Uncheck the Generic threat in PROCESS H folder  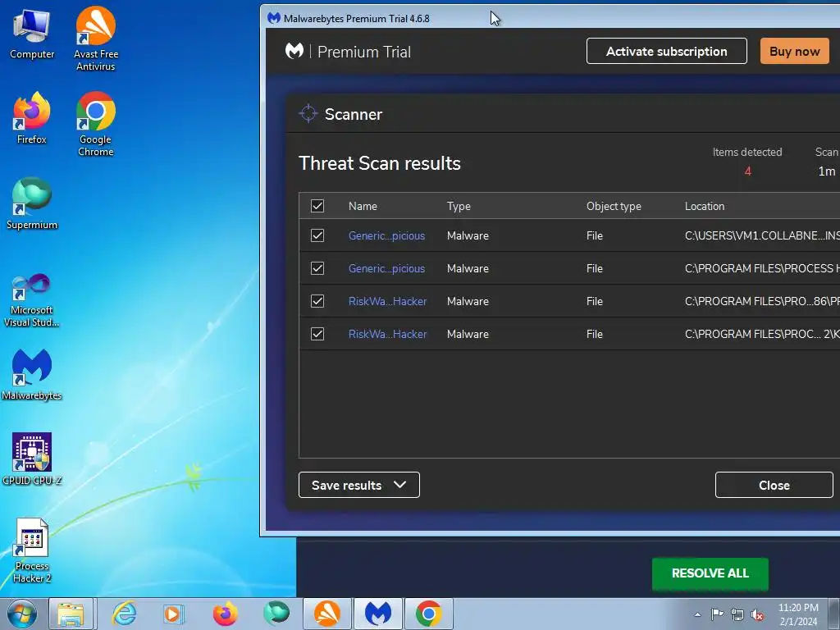317,268
